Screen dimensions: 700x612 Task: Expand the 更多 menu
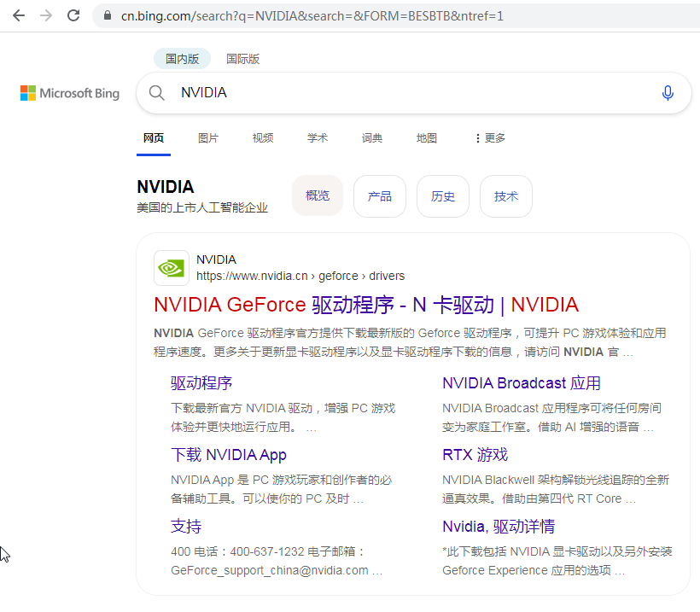click(490, 138)
